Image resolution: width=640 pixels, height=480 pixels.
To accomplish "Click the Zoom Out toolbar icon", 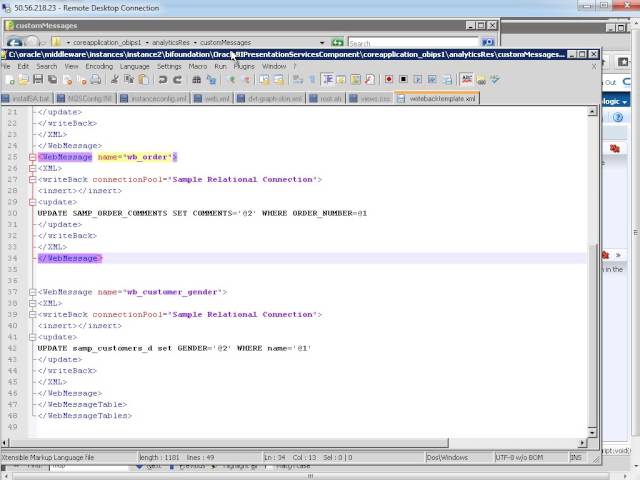I will pos(246,80).
